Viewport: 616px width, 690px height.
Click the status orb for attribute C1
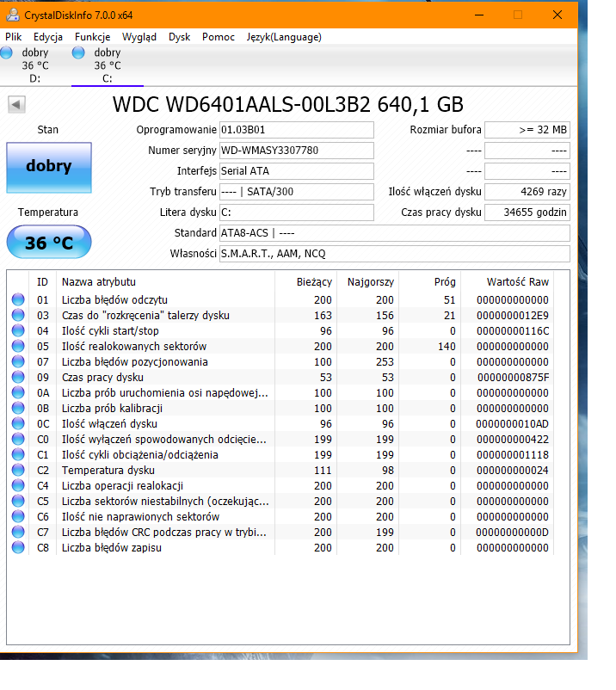(x=18, y=454)
